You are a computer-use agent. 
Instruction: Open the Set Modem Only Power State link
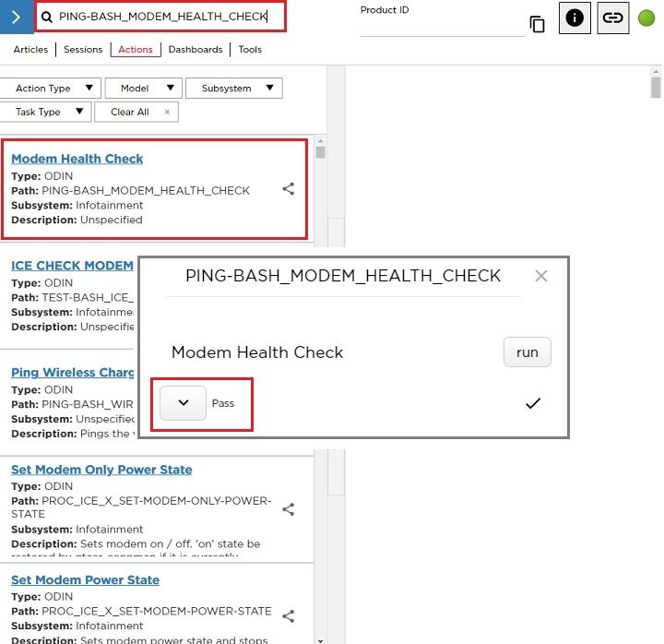tap(101, 470)
